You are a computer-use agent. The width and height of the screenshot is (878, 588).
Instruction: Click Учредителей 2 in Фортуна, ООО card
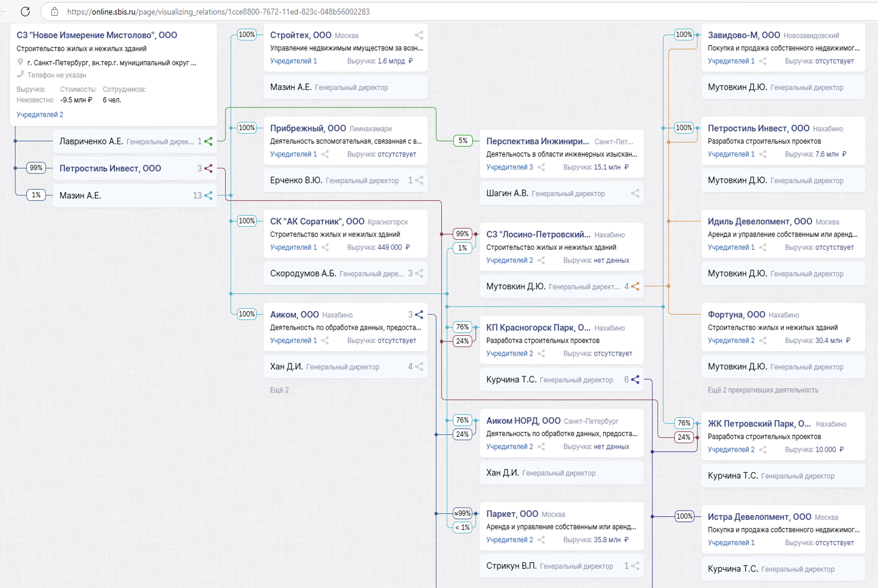point(731,340)
